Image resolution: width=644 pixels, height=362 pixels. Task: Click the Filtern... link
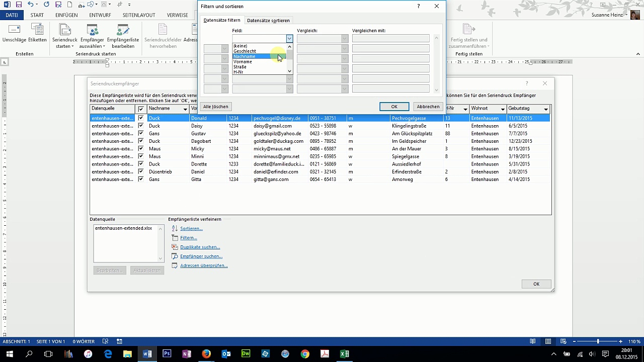[x=188, y=238]
